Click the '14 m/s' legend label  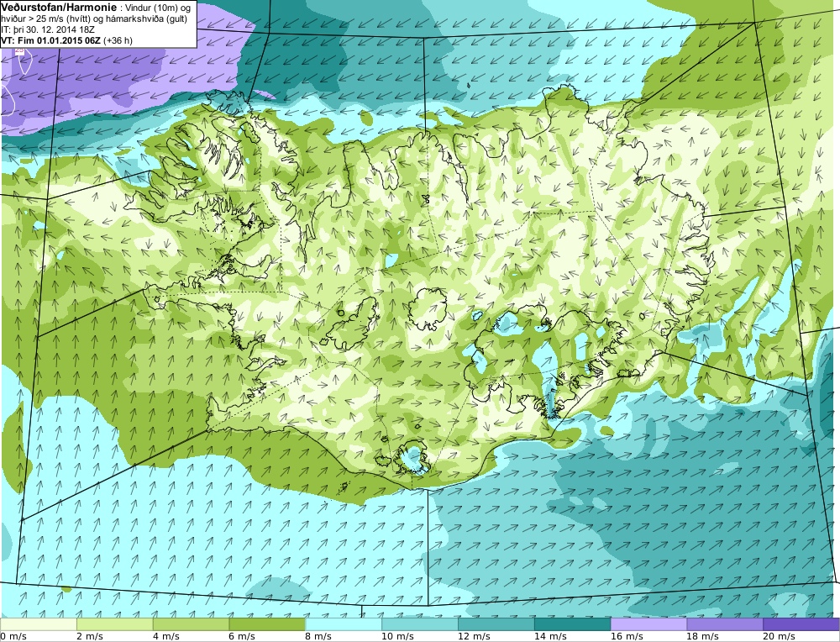point(549,636)
